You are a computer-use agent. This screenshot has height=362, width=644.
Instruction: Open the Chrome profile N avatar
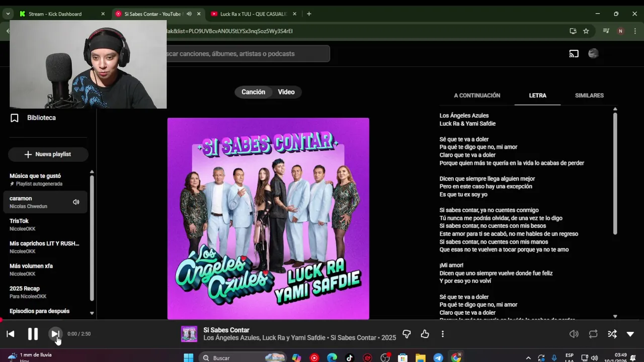tap(620, 31)
